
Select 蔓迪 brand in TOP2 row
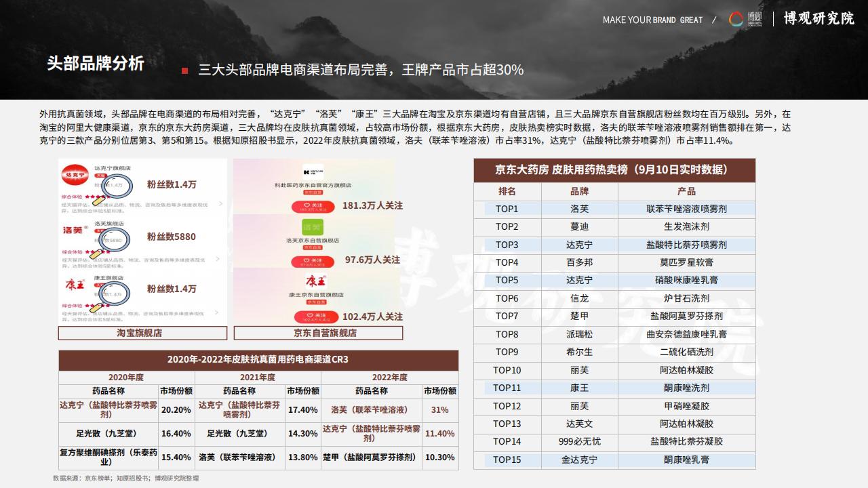tap(580, 226)
